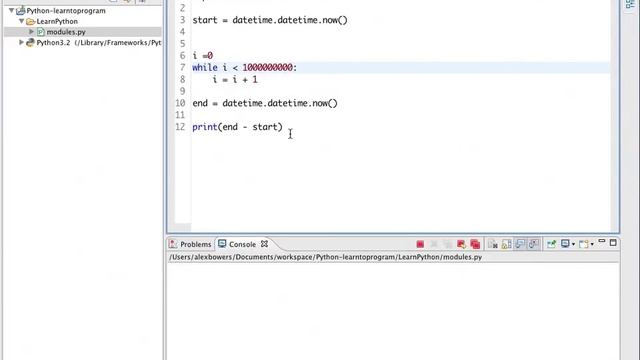Screen dimensions: 640x360
Task: Click the line 'i = i + 1'
Action: point(235,79)
